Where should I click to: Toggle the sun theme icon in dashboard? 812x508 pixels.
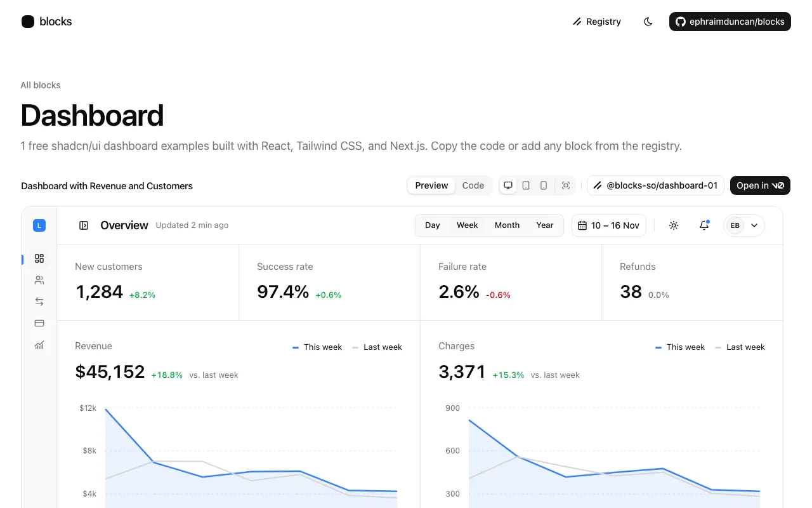tap(674, 225)
